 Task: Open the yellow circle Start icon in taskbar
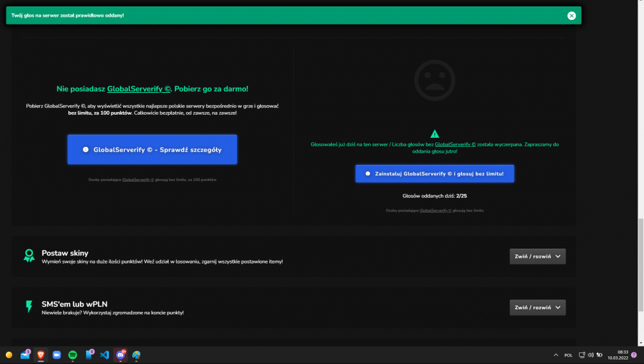8,355
